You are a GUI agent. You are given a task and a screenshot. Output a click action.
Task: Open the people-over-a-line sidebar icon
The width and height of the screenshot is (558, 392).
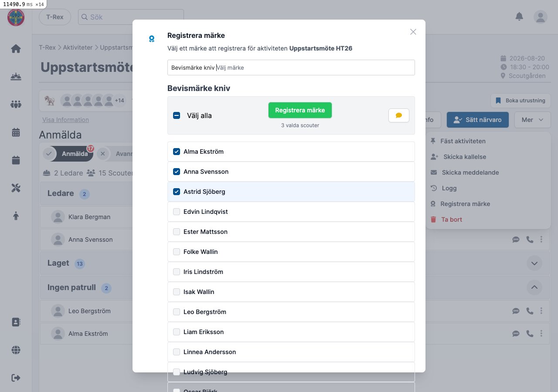tap(16, 77)
